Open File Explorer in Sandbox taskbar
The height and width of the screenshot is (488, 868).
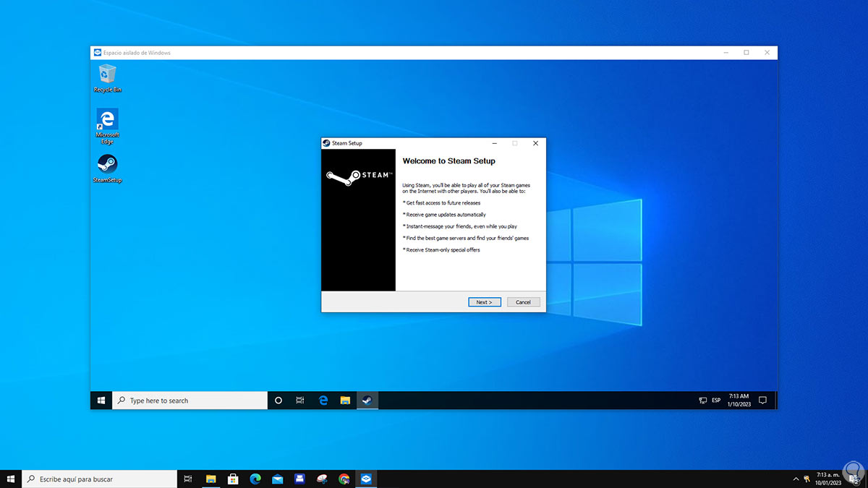[x=345, y=400]
